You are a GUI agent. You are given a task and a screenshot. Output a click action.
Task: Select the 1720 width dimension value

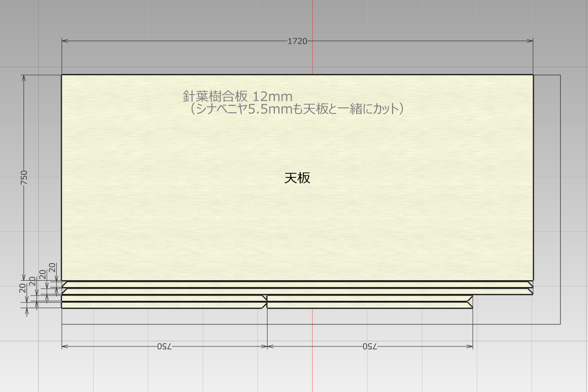click(297, 41)
